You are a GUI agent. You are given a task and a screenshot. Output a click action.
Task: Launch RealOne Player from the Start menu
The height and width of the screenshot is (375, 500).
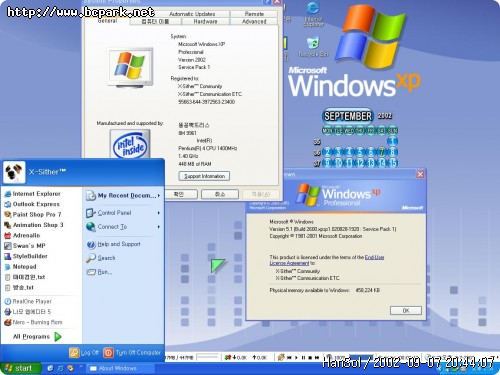point(28,301)
